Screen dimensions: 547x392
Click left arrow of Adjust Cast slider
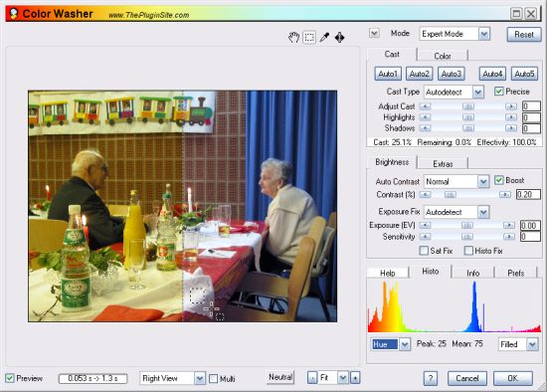(x=425, y=106)
